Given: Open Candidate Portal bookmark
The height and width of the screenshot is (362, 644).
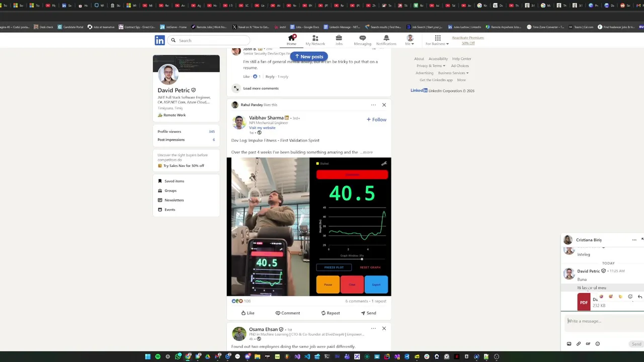Looking at the screenshot, I should tap(70, 27).
